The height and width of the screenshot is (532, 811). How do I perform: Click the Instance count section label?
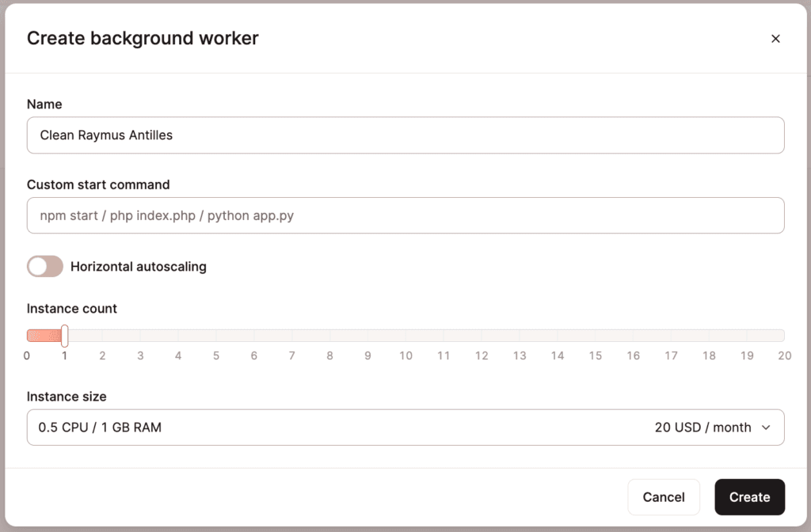click(71, 309)
